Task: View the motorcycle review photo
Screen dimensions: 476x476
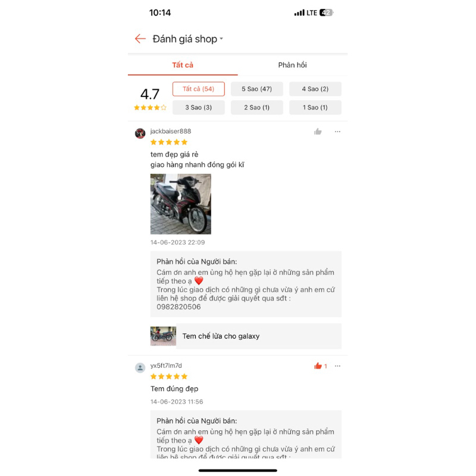Action: 181,204
